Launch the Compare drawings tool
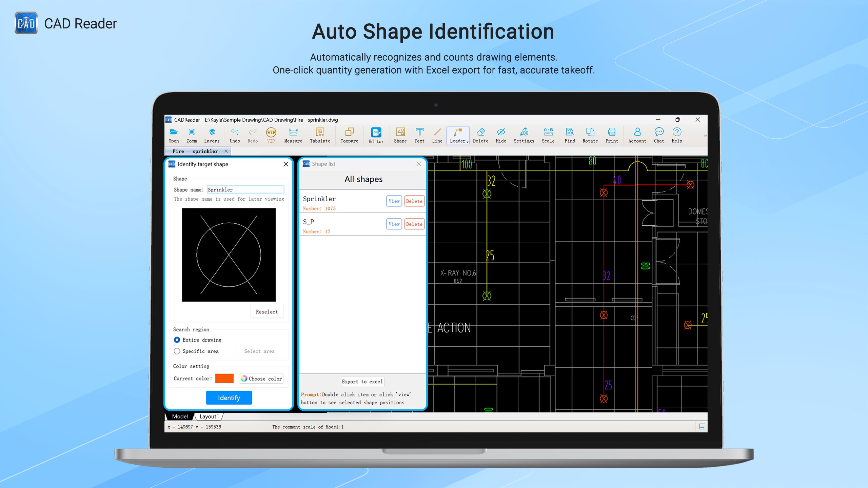This screenshot has height=488, width=868. pos(349,136)
